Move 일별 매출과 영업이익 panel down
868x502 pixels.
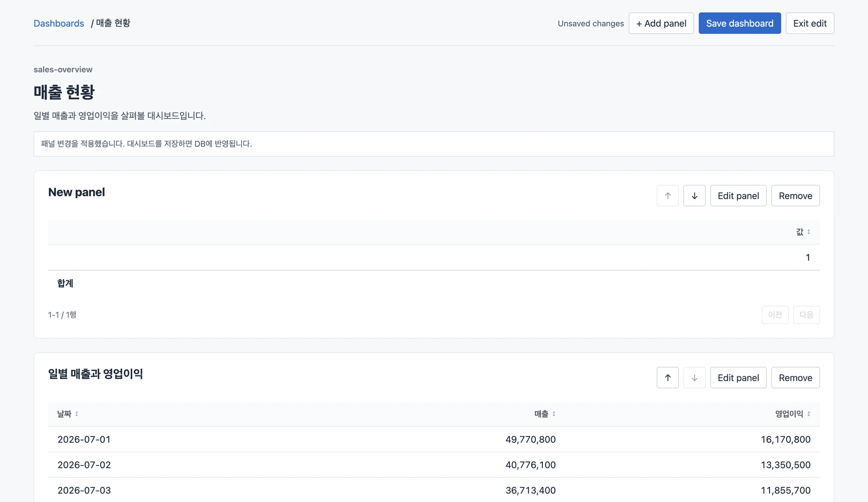tap(694, 378)
